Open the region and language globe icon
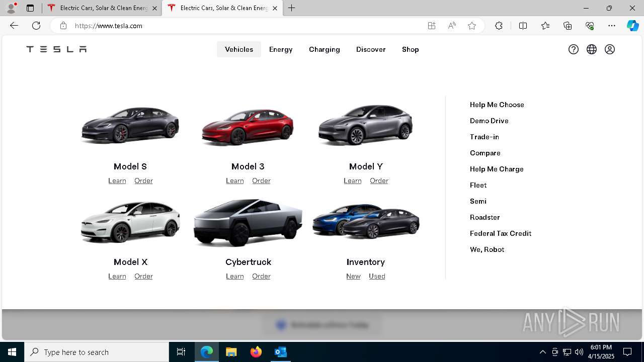 point(592,49)
